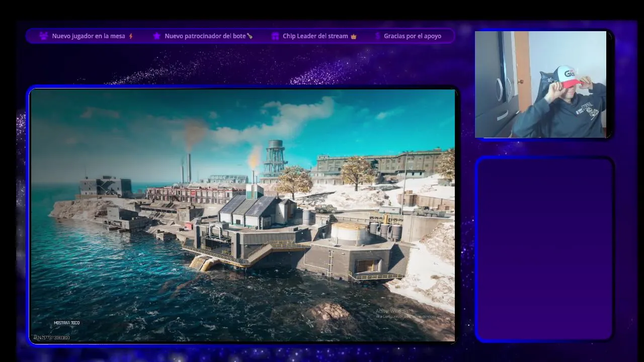The image size is (644, 362).
Task: Select 'Nuevo patrocinador del bote' label
Action: 205,36
